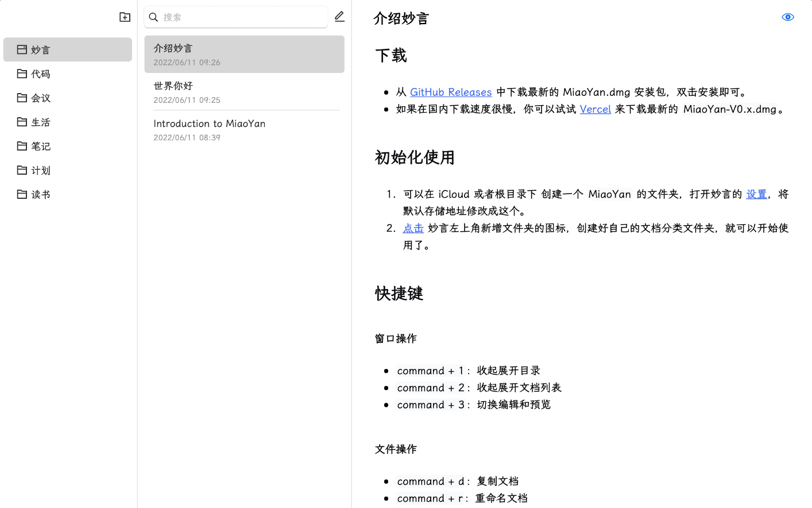Click the Vercel download link

pos(595,109)
